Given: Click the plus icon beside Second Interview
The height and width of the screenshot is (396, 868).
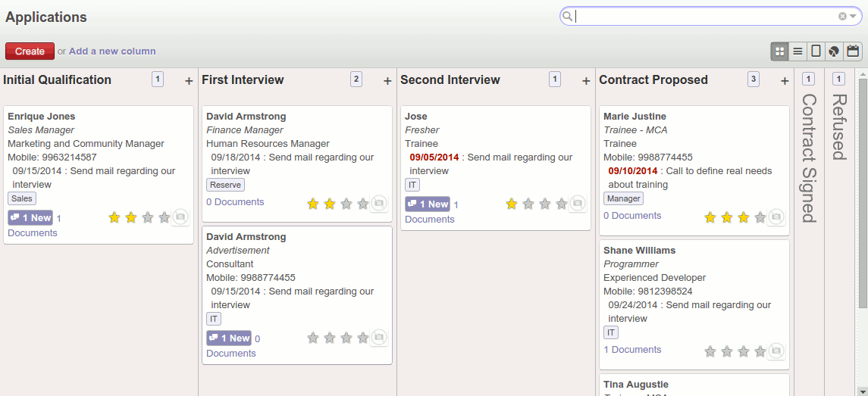Looking at the screenshot, I should coord(586,81).
